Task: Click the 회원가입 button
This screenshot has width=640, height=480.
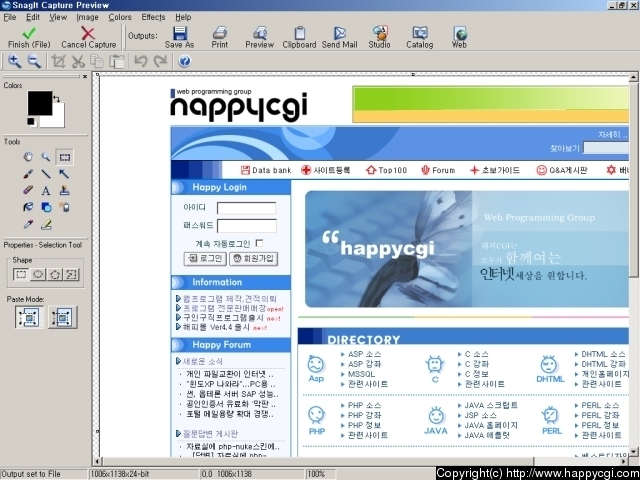Action: [x=253, y=258]
